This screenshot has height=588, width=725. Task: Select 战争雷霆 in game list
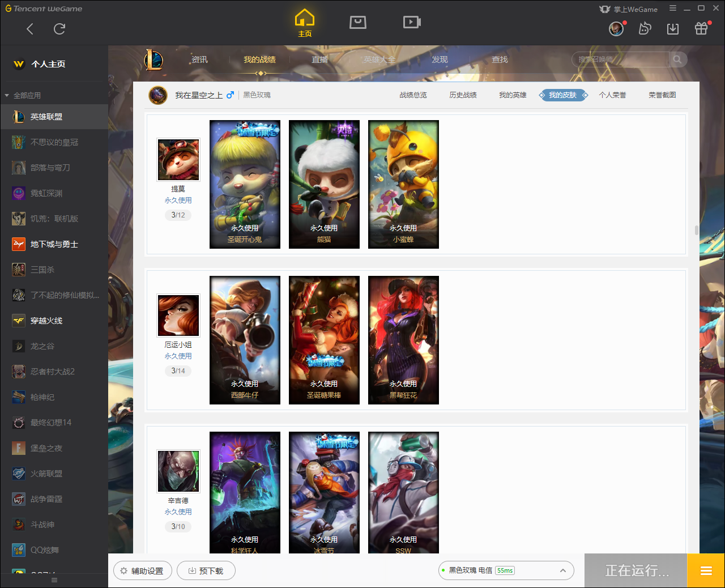[54, 499]
